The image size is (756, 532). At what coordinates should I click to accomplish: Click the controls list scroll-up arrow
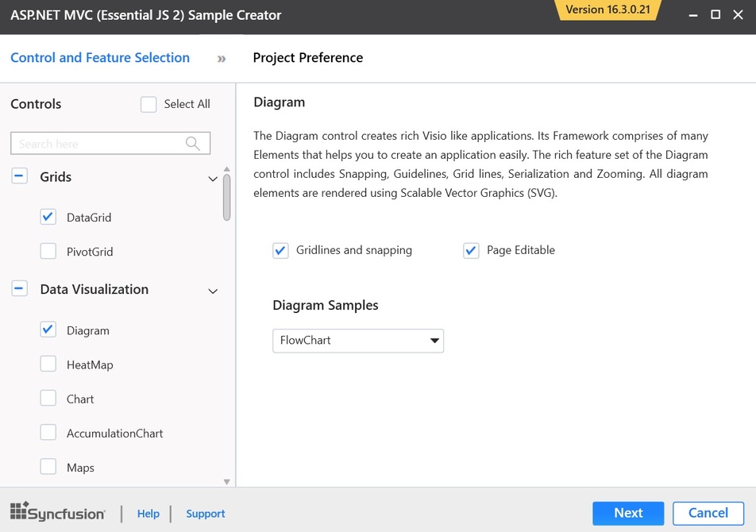tap(227, 169)
